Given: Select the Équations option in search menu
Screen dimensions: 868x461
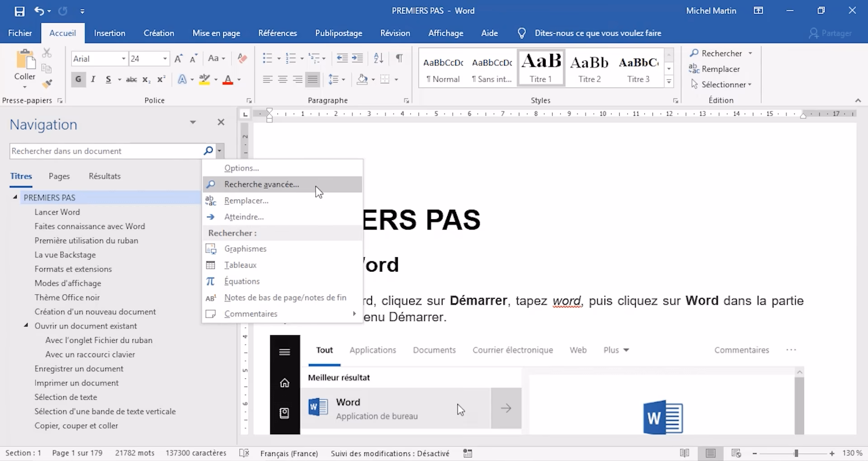Looking at the screenshot, I should point(242,281).
